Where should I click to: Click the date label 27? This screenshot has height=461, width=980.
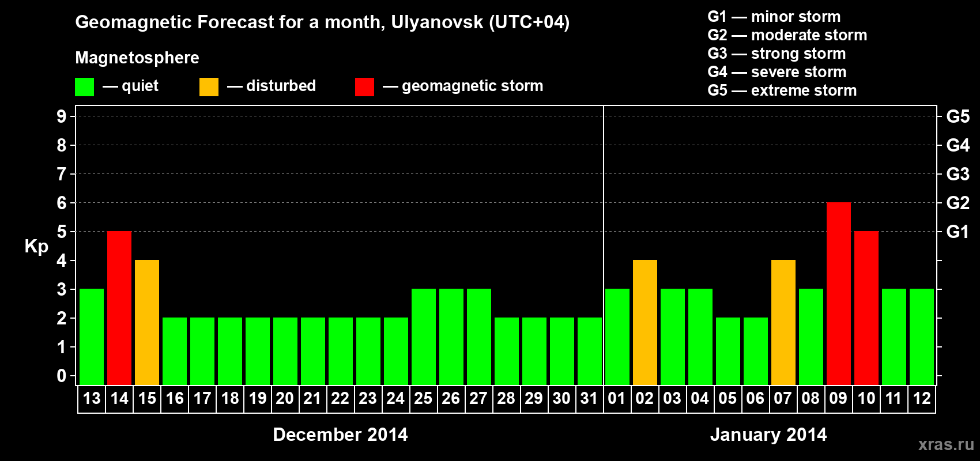coord(478,399)
